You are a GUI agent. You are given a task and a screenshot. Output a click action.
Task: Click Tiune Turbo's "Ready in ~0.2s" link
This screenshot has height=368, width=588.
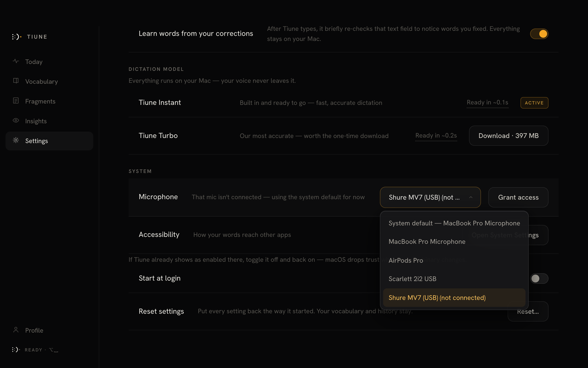pos(436,136)
